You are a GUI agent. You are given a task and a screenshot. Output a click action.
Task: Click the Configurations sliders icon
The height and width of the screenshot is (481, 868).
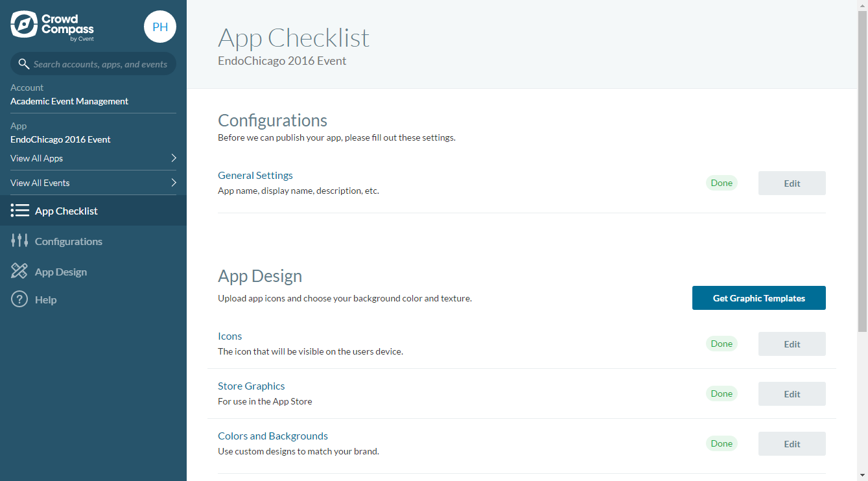click(20, 241)
